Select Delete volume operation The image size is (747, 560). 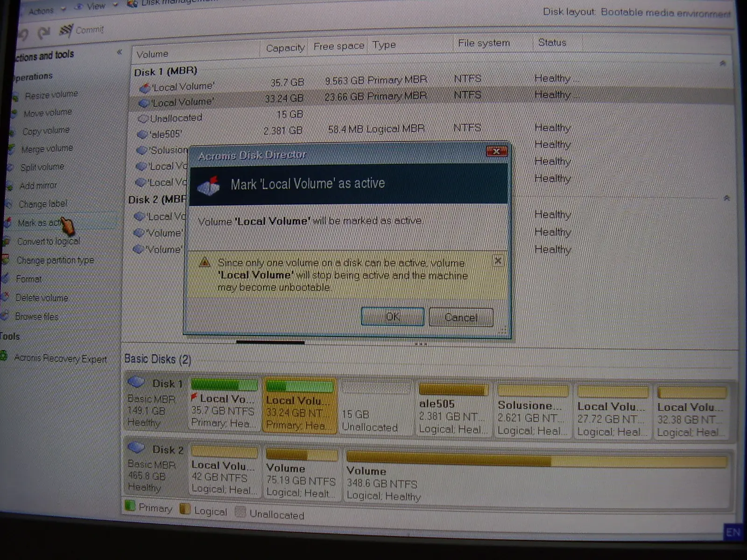42,298
